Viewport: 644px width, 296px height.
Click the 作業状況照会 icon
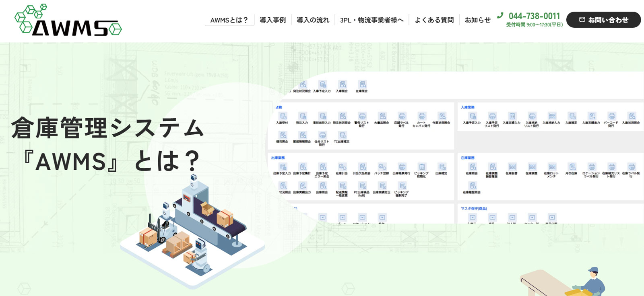pos(442,116)
